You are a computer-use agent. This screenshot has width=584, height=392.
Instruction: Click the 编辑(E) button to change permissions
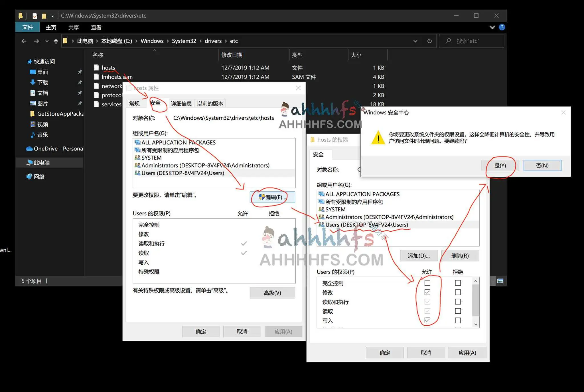click(x=273, y=197)
